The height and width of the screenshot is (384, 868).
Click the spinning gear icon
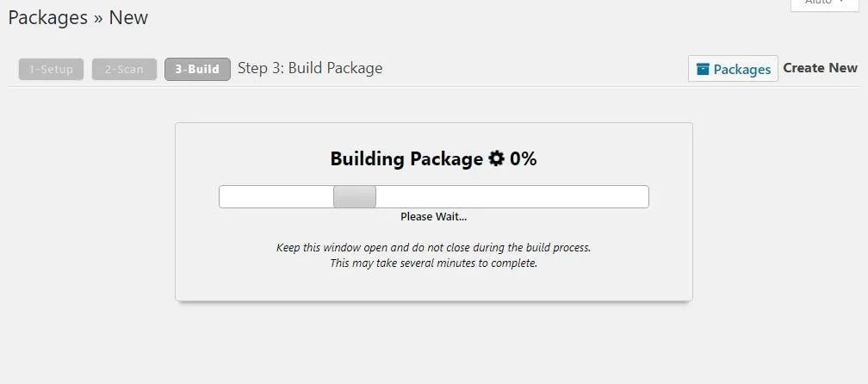(x=496, y=158)
